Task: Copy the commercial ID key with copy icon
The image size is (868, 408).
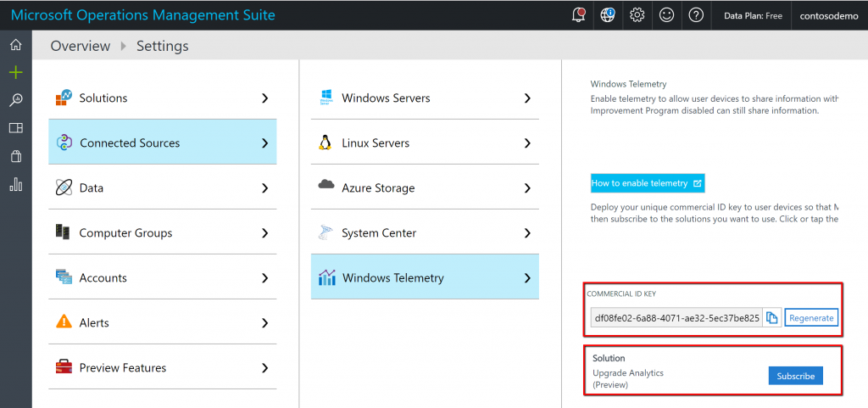Action: point(772,318)
